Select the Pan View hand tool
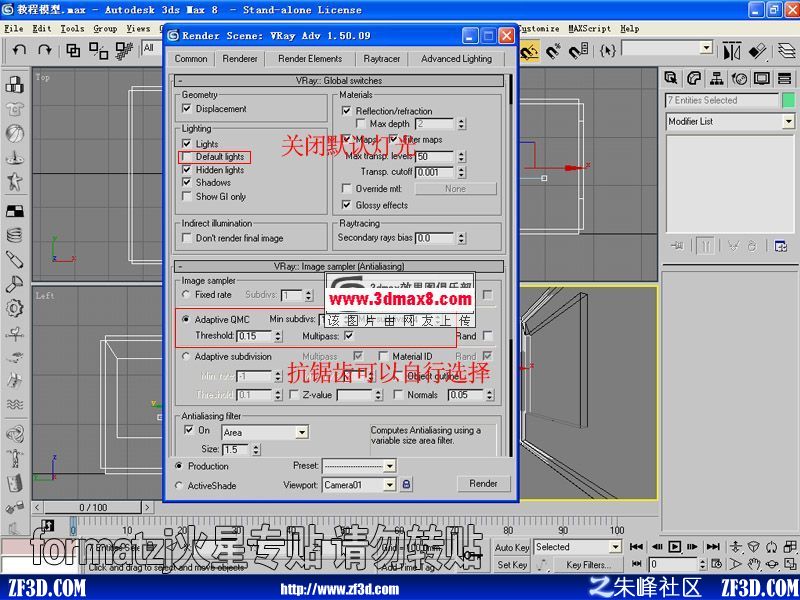 coord(755,564)
